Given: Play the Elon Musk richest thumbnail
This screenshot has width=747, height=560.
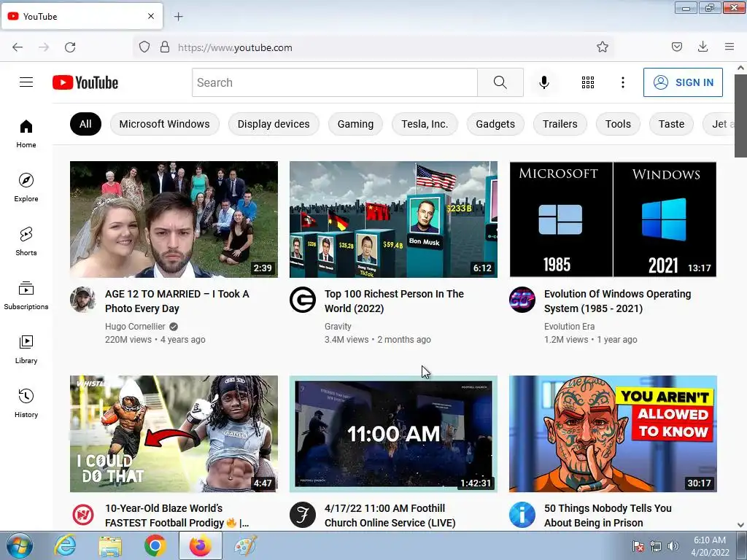Looking at the screenshot, I should 393,219.
